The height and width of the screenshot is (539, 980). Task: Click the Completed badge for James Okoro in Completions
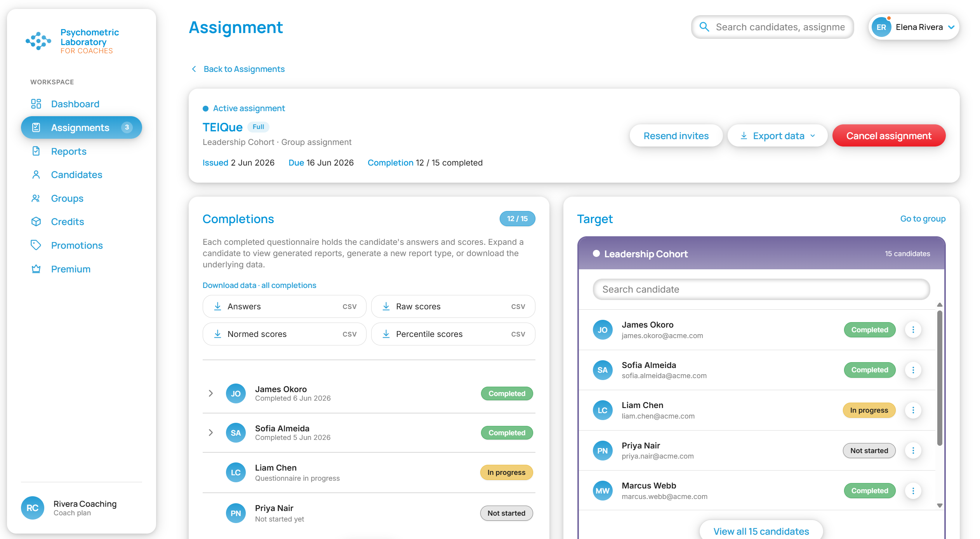pos(507,394)
